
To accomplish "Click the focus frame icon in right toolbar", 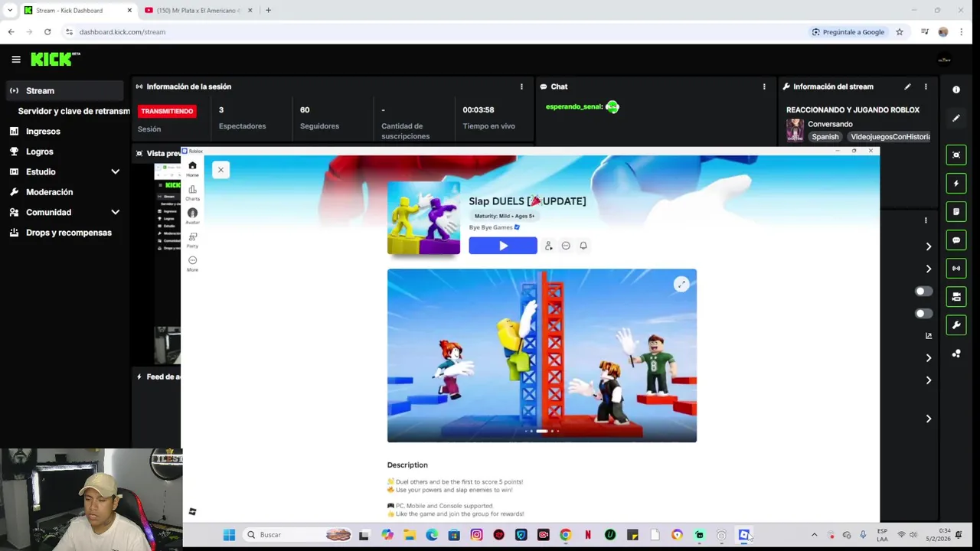I will tap(955, 155).
